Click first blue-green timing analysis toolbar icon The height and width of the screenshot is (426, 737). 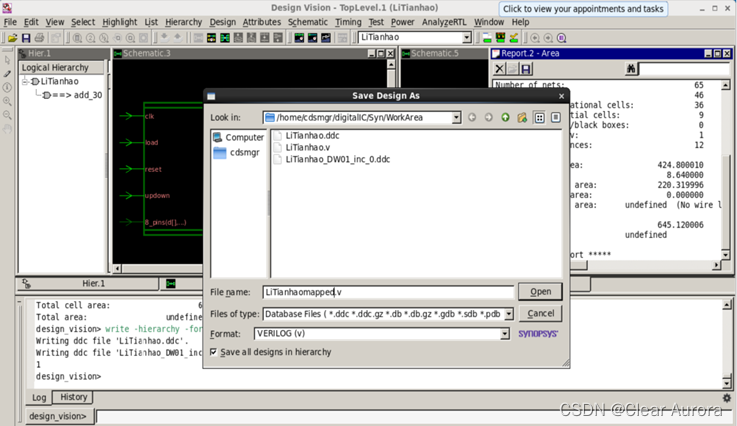(299, 38)
